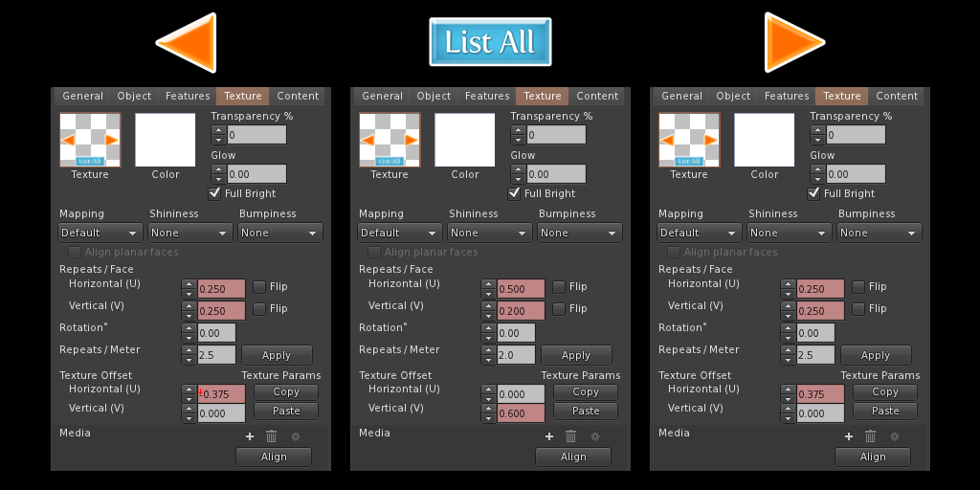Delete media with trash icon in left panel
This screenshot has height=490, width=980.
point(272,436)
